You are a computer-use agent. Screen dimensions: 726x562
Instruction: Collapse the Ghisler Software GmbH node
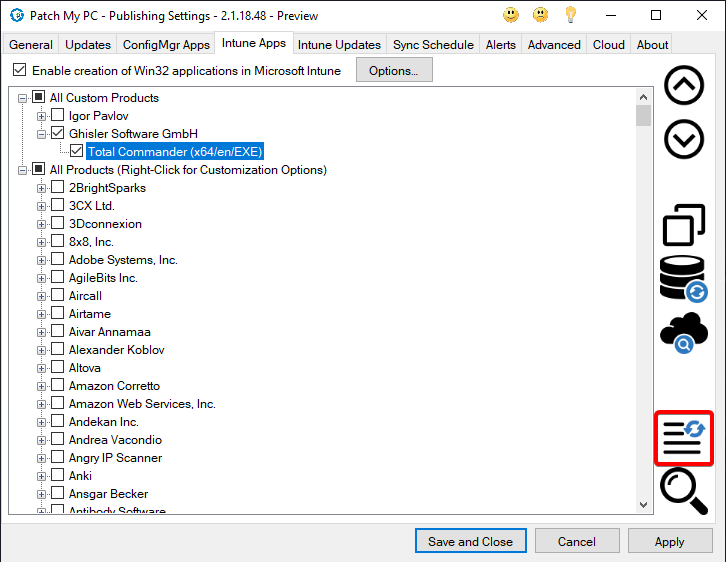point(42,134)
